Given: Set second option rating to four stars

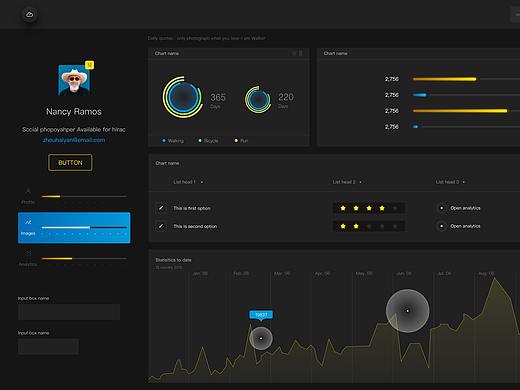Looking at the screenshot, I should click(x=382, y=226).
